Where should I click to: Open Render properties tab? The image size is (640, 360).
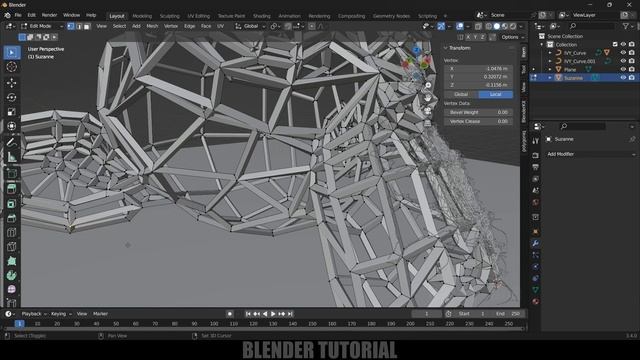(x=536, y=156)
